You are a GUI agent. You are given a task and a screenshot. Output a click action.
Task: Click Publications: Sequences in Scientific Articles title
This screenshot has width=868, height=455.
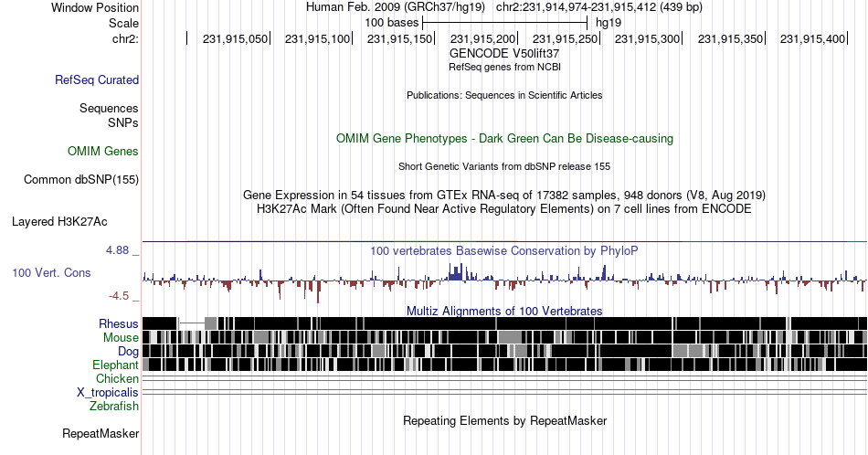[x=504, y=95]
